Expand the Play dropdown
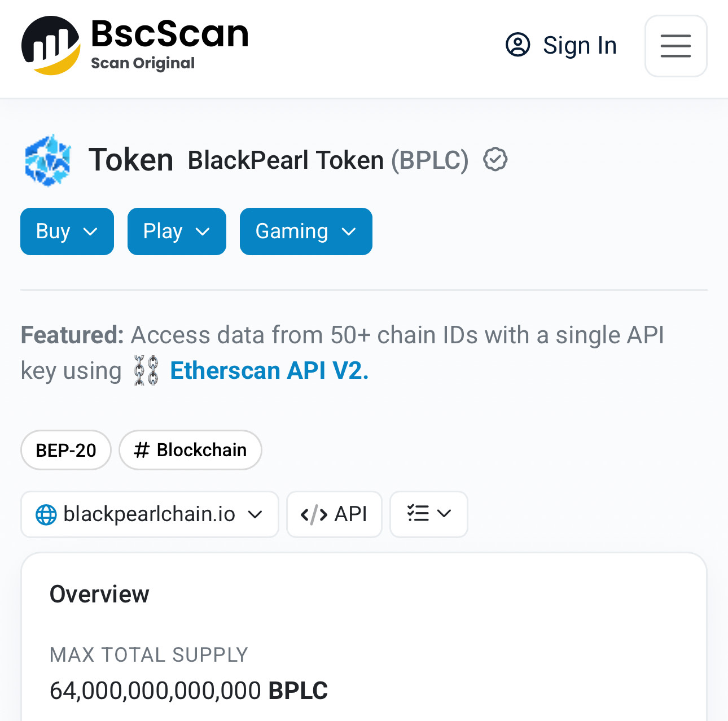The width and height of the screenshot is (728, 721). click(177, 231)
